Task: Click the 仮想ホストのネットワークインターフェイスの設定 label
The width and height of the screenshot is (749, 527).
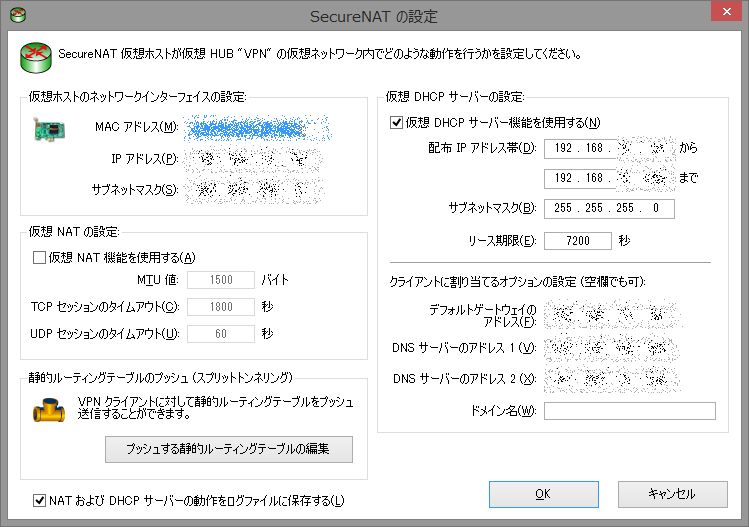Action: tap(137, 97)
